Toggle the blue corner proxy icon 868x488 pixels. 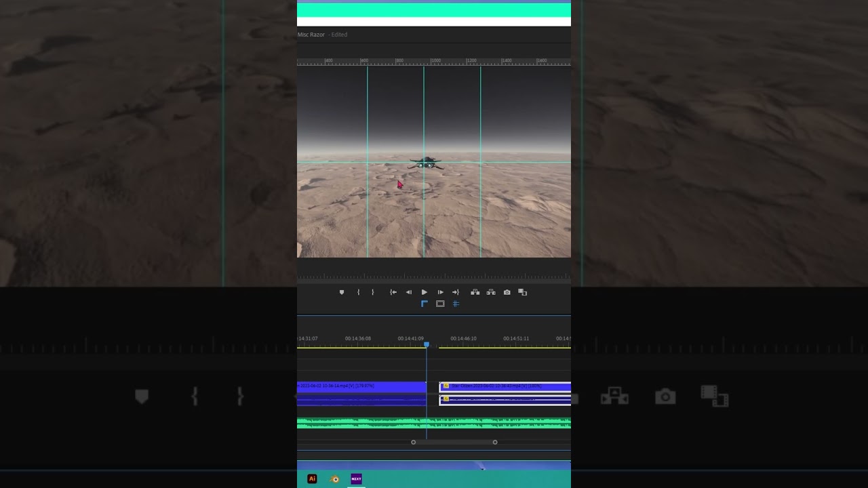pos(425,304)
